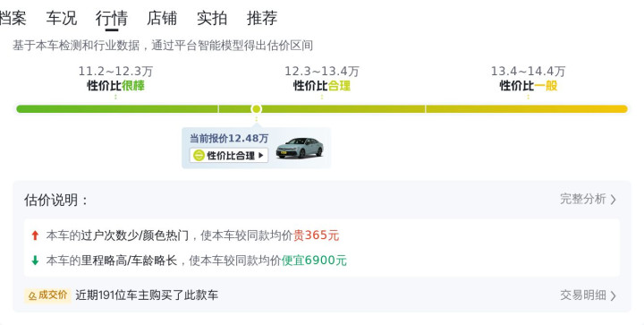
Task: Click the 11.2~12.3万 性价比很棒 range label
Action: 115,78
